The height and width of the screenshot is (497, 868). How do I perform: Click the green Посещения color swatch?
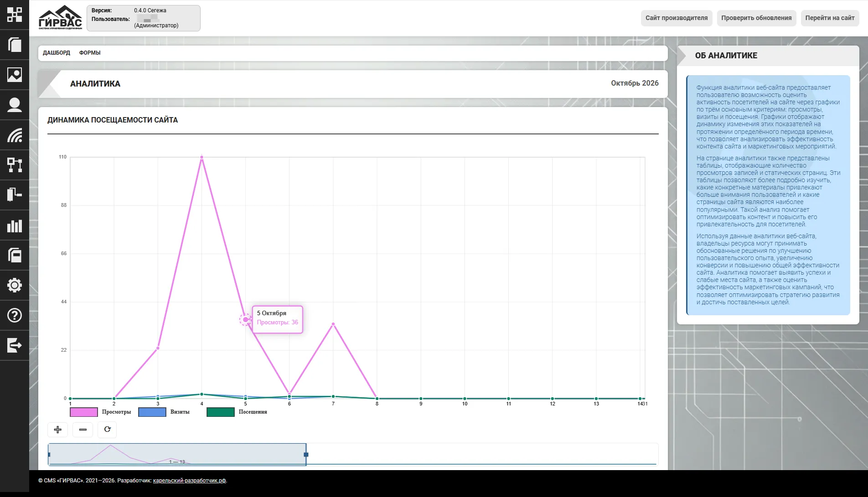pos(221,412)
